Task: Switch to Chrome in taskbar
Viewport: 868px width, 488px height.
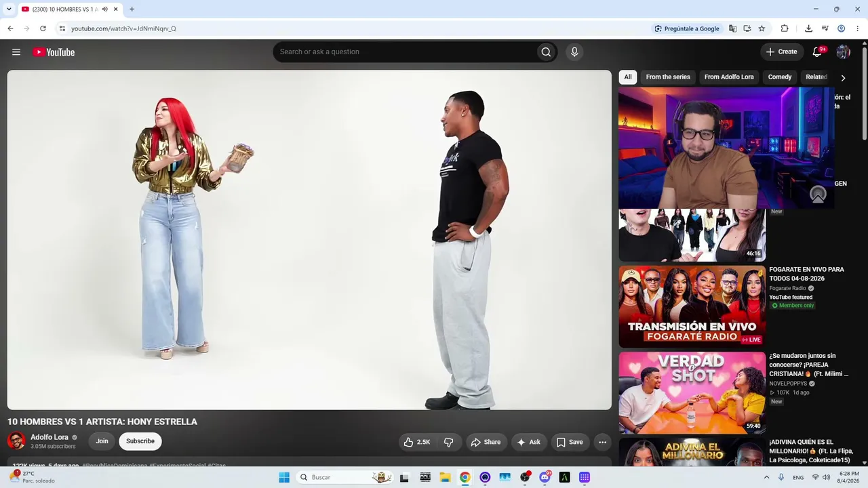Action: click(x=465, y=477)
